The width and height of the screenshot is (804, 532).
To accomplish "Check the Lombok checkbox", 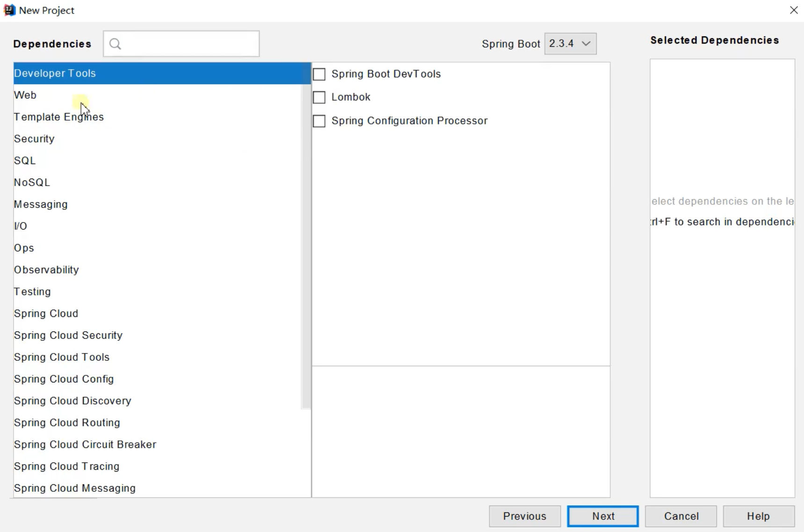I will pyautogui.click(x=319, y=97).
